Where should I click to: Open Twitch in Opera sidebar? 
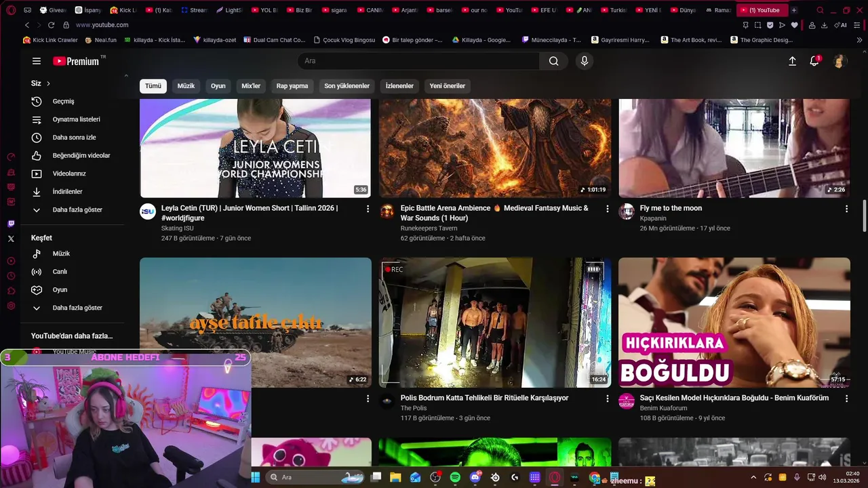pyautogui.click(x=11, y=224)
